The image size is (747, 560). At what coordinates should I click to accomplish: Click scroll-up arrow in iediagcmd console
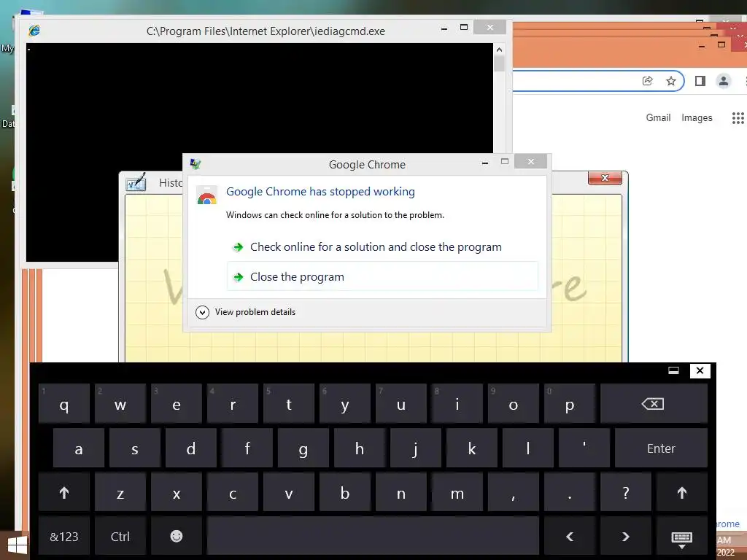coord(499,50)
